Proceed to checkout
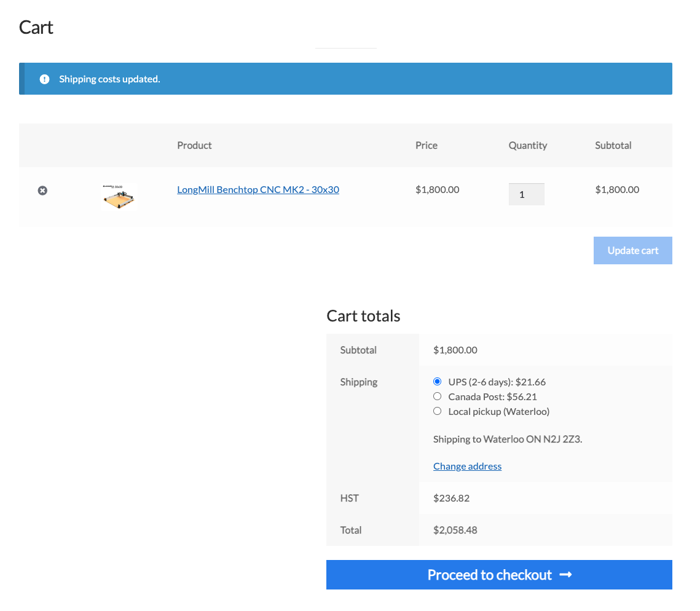 pyautogui.click(x=499, y=575)
